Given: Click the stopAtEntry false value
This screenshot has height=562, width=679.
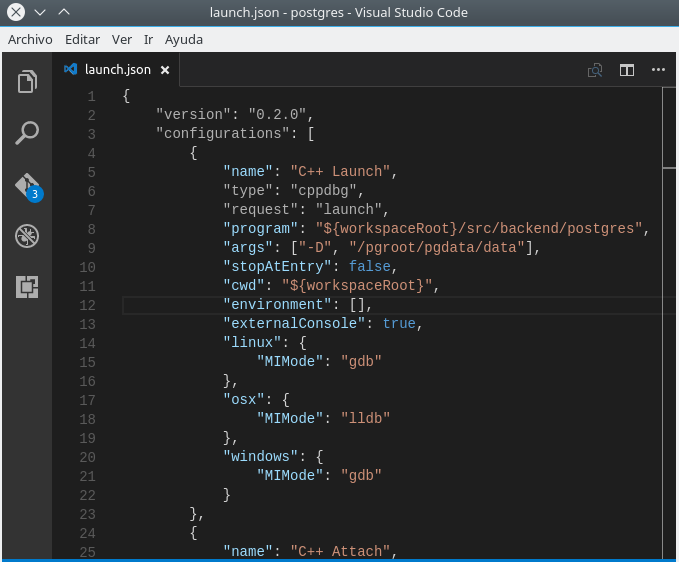Looking at the screenshot, I should tap(372, 267).
